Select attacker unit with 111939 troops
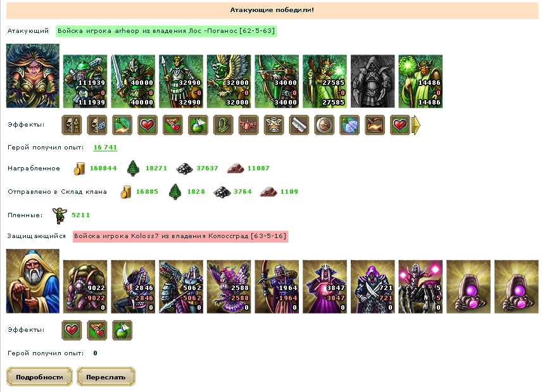Viewport: 542px width, 392px height. coord(85,81)
